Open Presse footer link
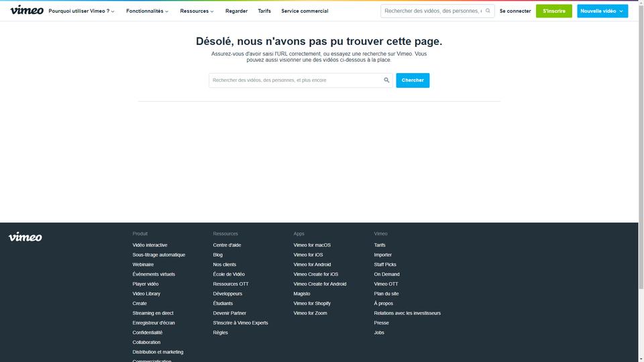644x362 pixels. click(381, 323)
